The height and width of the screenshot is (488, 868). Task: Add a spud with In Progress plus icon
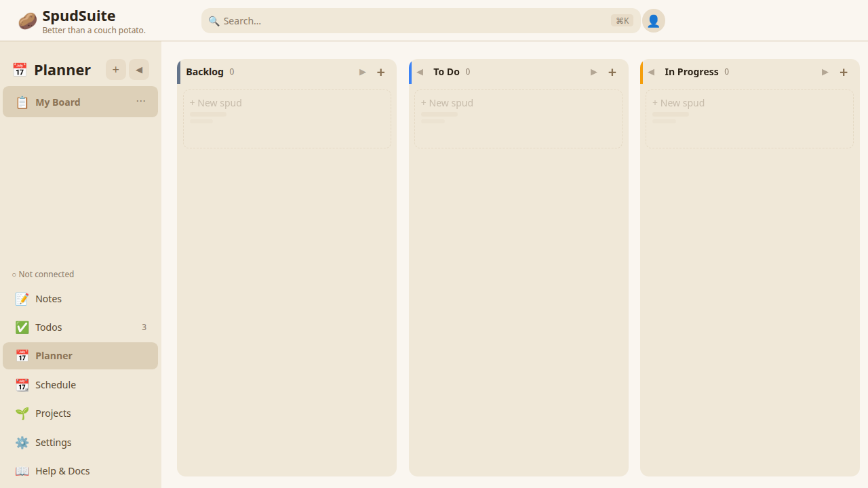point(844,73)
